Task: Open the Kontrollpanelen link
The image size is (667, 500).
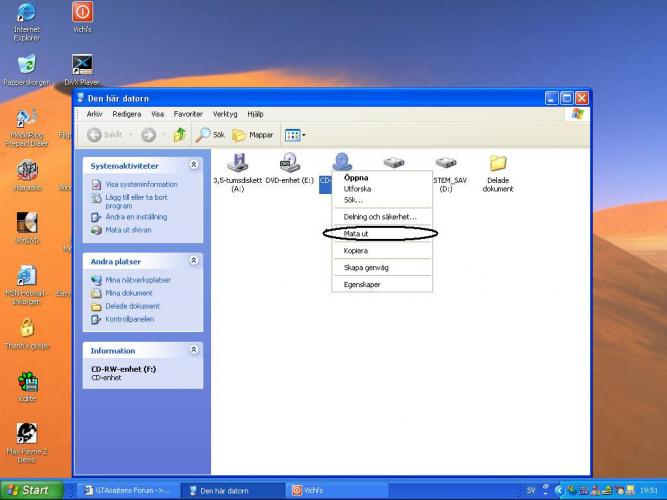Action: (129, 319)
